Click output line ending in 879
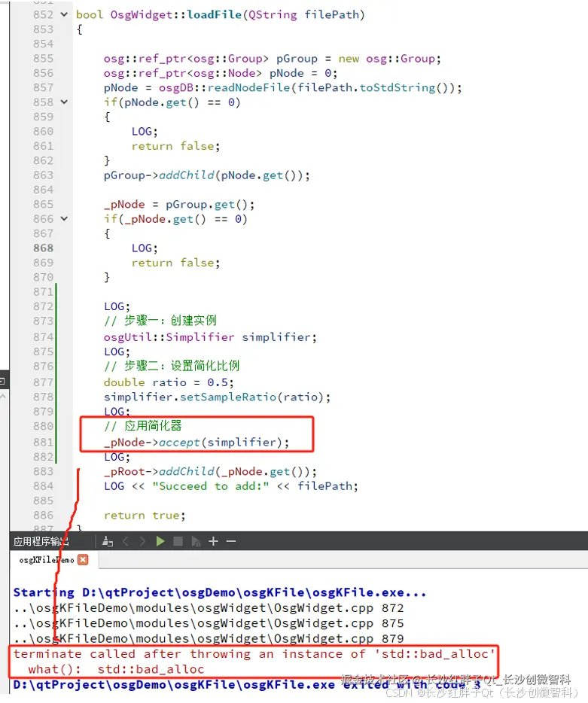Viewport: 588px width, 703px height. tap(209, 638)
